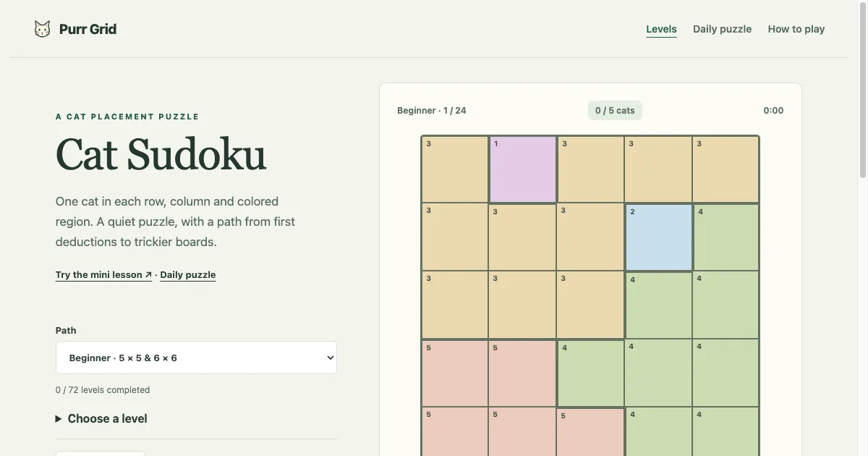The width and height of the screenshot is (868, 456).
Task: Click the 0 / 5 cats counter badge
Action: (x=615, y=111)
